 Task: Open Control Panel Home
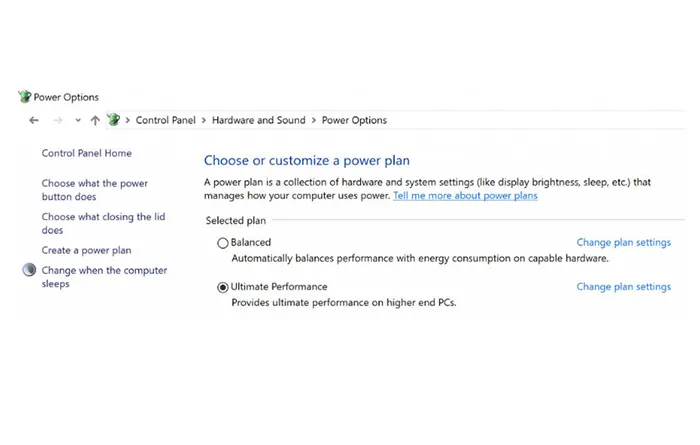tap(86, 153)
